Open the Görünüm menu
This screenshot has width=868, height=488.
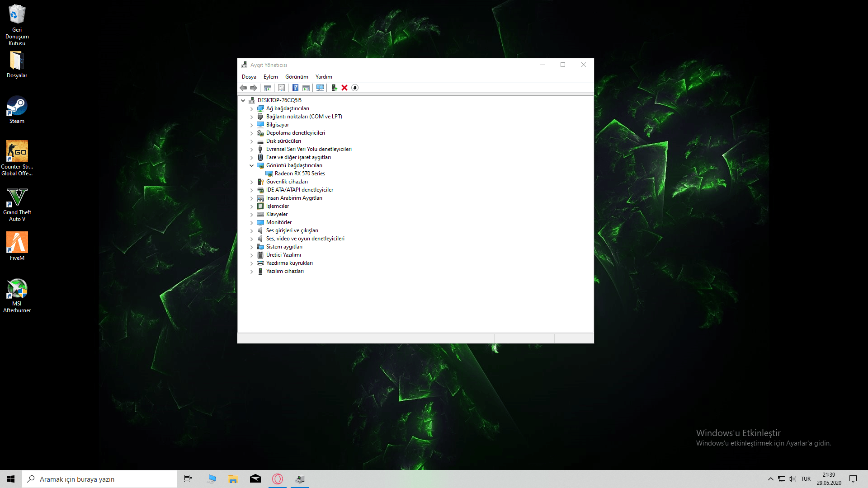(x=296, y=77)
